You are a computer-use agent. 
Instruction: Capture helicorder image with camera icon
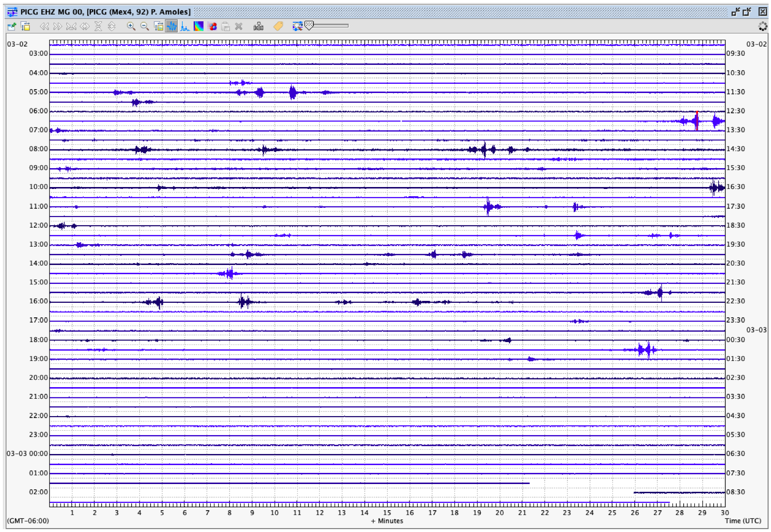click(x=258, y=27)
